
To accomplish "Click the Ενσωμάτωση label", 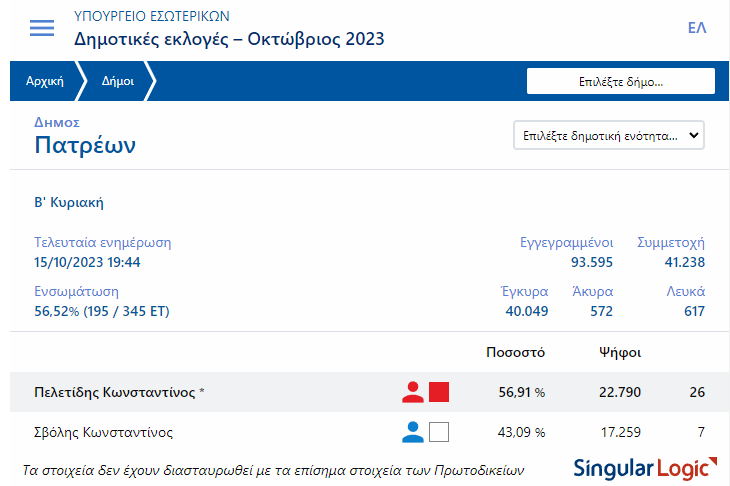I will (76, 291).
